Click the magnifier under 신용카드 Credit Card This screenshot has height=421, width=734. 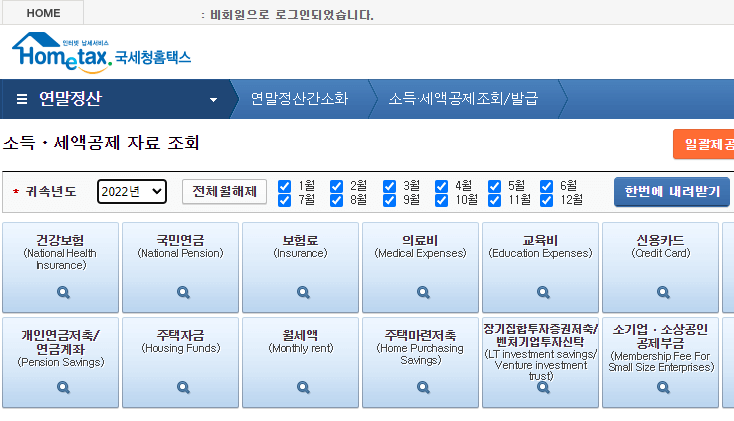(663, 293)
